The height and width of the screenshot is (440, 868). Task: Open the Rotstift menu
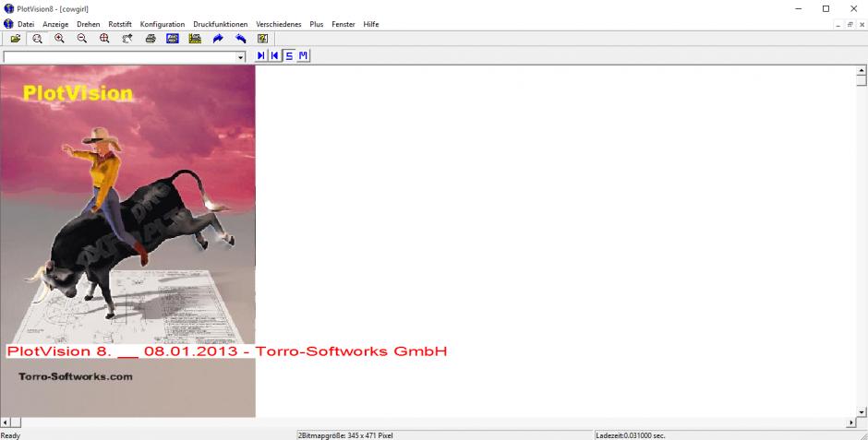pyautogui.click(x=120, y=24)
